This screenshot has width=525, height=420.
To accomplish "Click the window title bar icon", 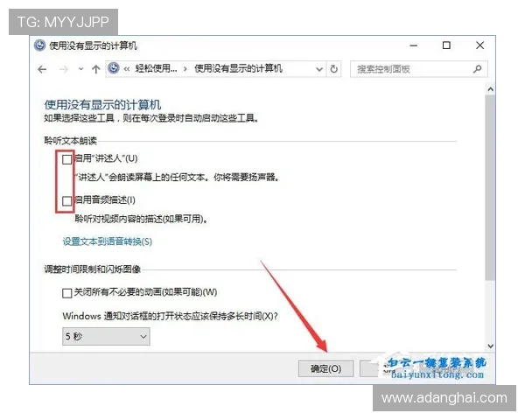I will tap(39, 45).
